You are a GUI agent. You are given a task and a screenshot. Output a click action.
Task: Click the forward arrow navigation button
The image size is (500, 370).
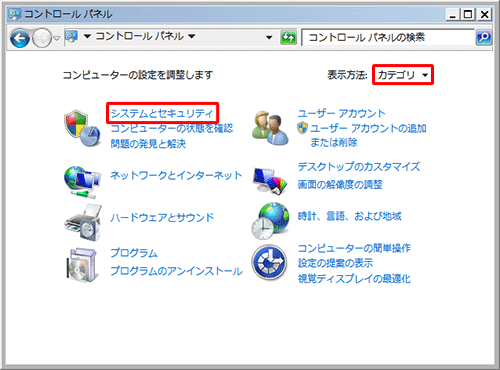coord(42,38)
